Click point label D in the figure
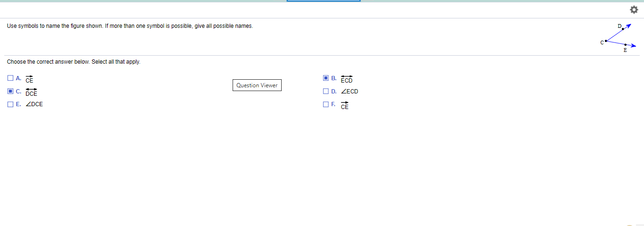Viewport: 644px width, 226px height. [619, 26]
